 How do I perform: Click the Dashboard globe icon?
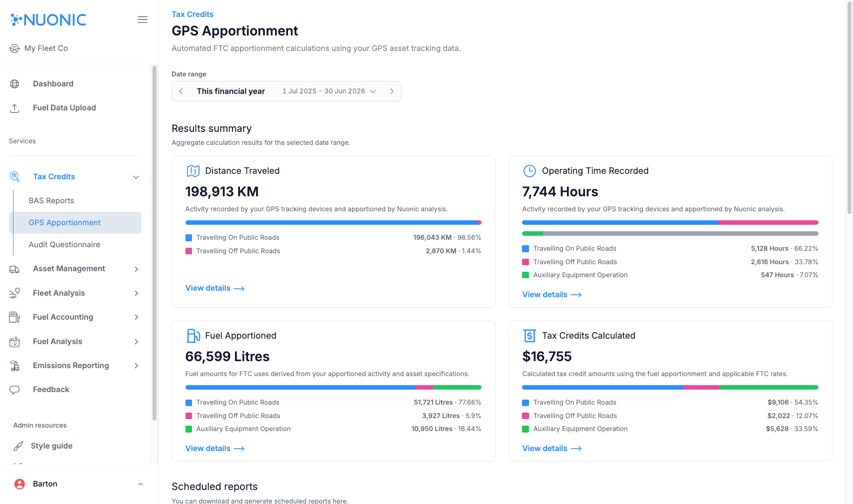coord(14,84)
